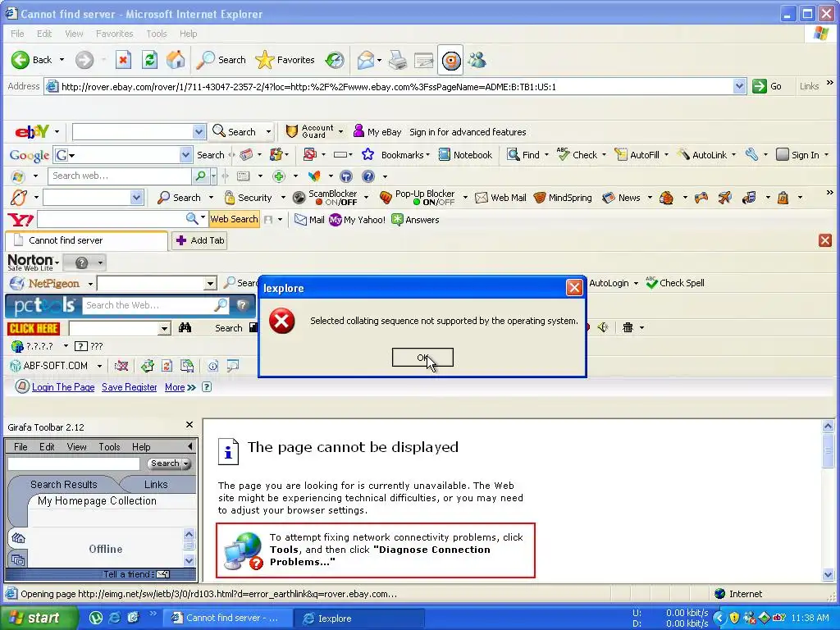The height and width of the screenshot is (630, 840).
Task: Click the PC Tools 'Search the Web...' field
Action: [149, 305]
